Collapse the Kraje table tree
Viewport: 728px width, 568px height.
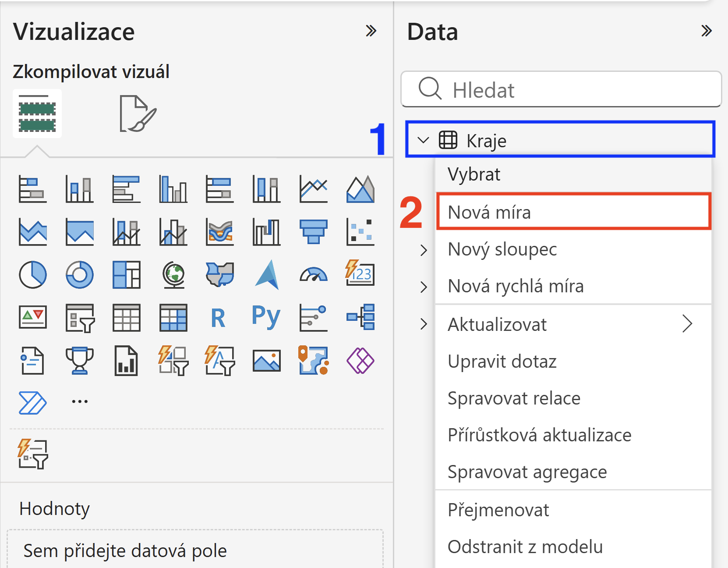(x=423, y=140)
